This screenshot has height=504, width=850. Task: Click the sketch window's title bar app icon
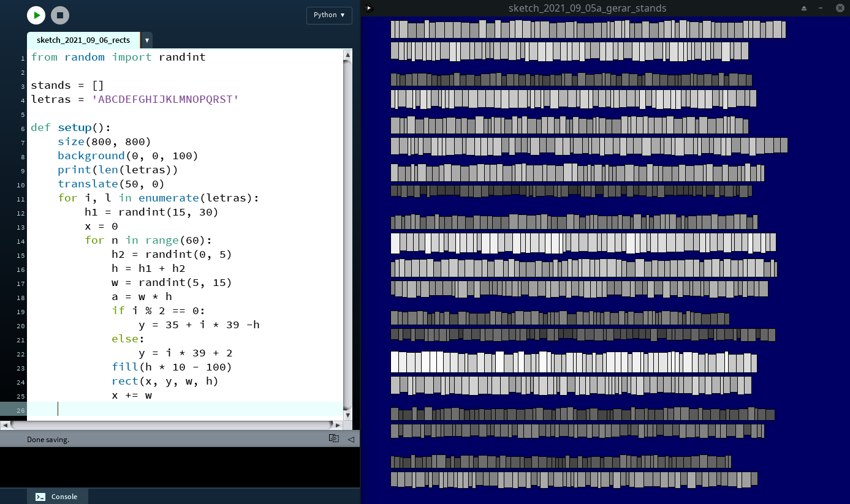click(368, 8)
